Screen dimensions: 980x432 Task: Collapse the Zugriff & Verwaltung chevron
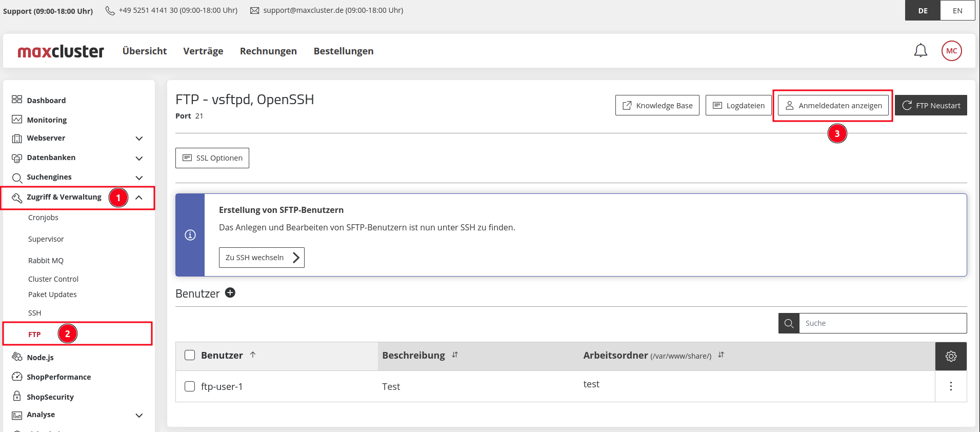pos(139,198)
